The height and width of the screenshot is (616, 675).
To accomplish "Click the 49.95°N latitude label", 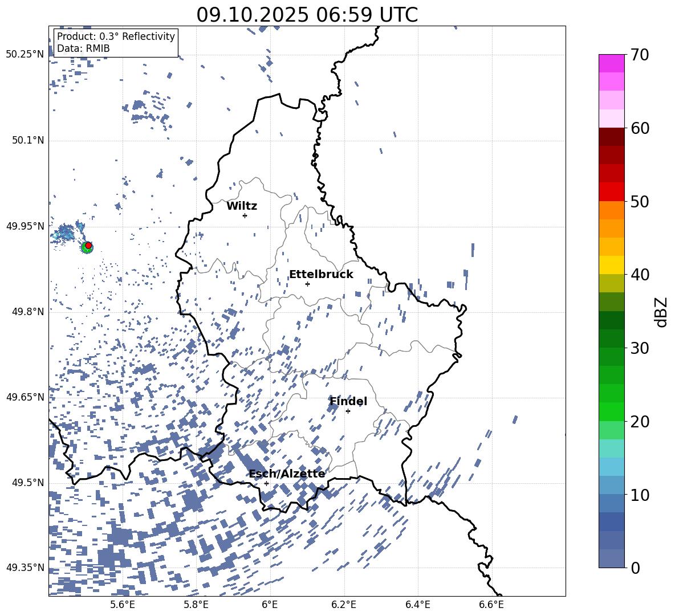I will (x=25, y=226).
